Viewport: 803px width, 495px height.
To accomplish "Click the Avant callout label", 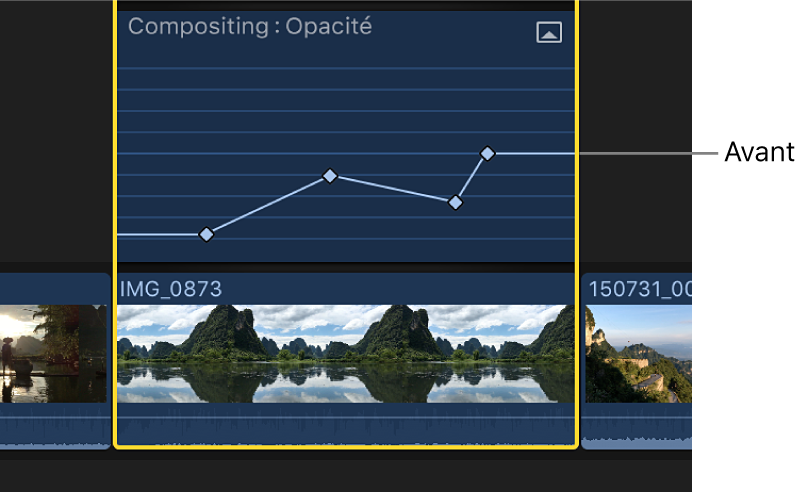I will click(x=759, y=153).
